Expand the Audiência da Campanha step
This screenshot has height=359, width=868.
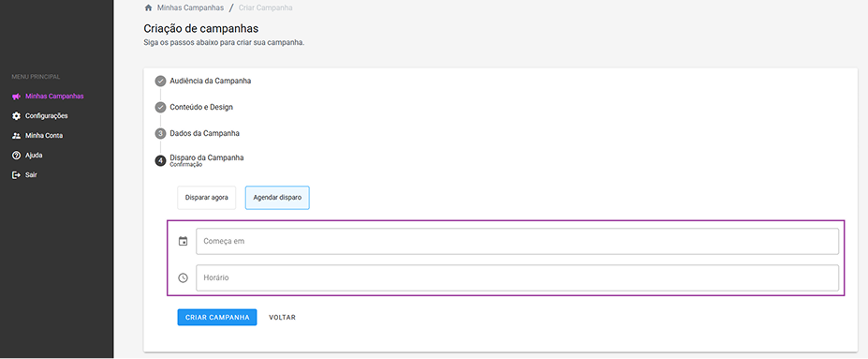[x=211, y=81]
